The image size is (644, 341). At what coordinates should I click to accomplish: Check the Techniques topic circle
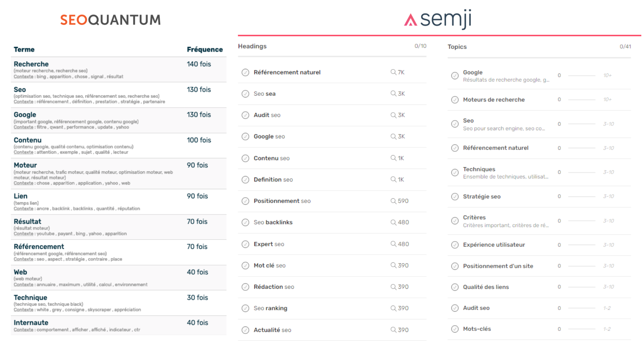tap(455, 173)
